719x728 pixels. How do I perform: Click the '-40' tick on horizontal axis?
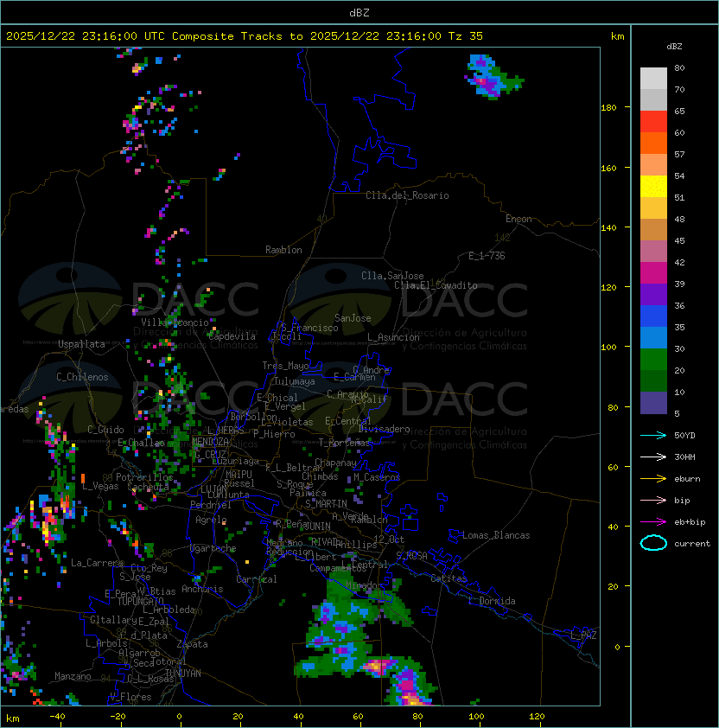click(57, 717)
